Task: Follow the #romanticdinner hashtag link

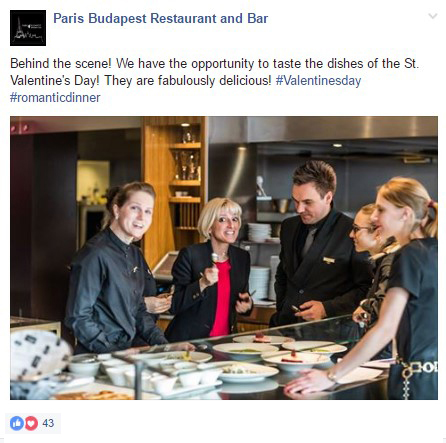Action: [55, 98]
